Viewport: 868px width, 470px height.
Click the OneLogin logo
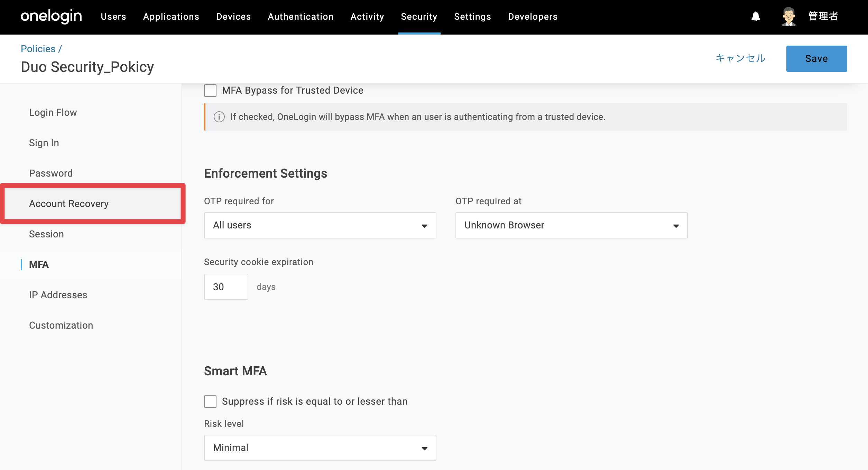coord(51,16)
